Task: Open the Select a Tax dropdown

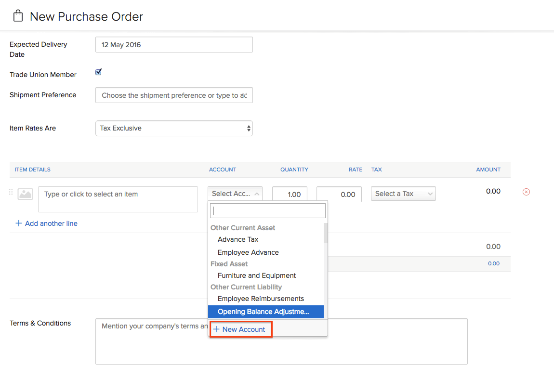Action: (x=403, y=193)
